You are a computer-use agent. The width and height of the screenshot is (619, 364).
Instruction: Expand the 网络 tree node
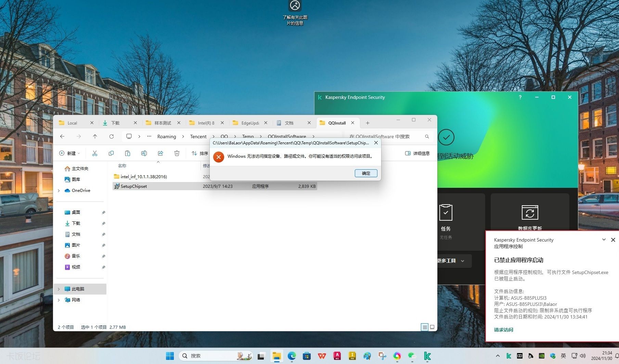coord(59,300)
